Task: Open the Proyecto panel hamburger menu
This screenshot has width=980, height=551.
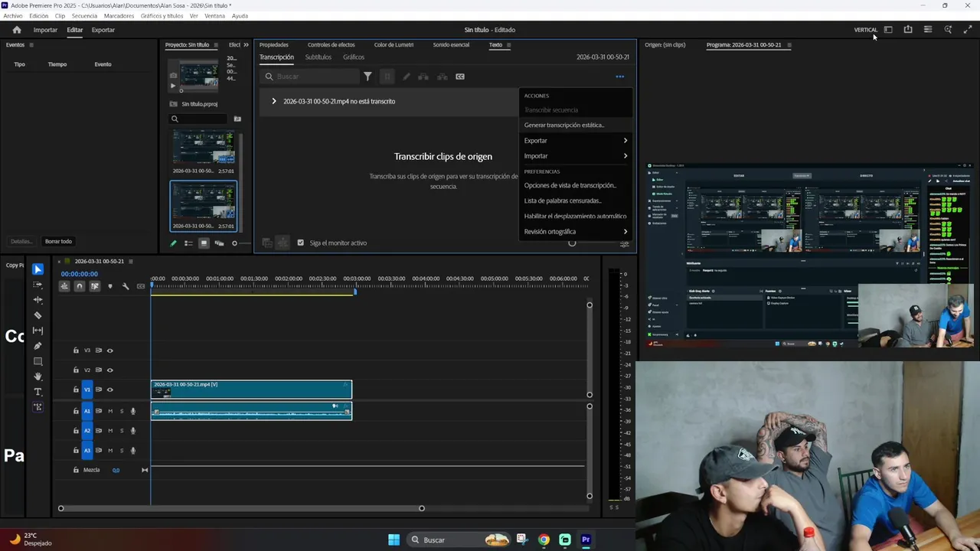Action: (x=216, y=45)
